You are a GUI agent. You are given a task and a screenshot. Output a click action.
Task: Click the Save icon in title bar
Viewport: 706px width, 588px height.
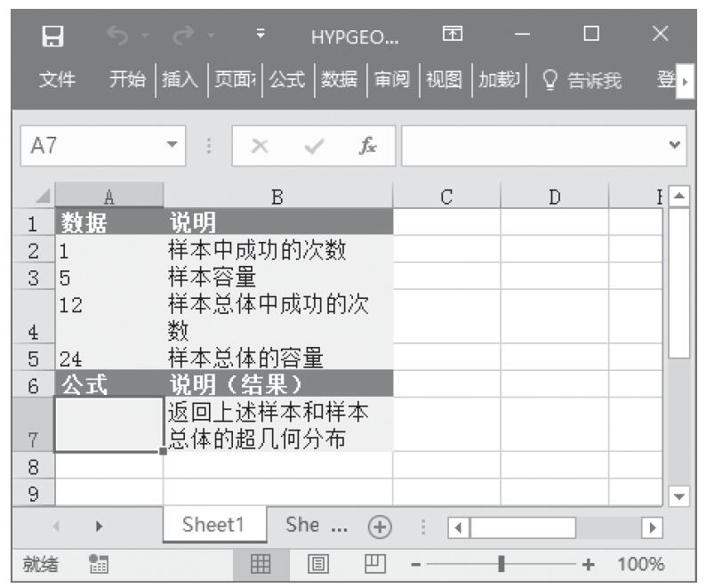click(x=53, y=37)
